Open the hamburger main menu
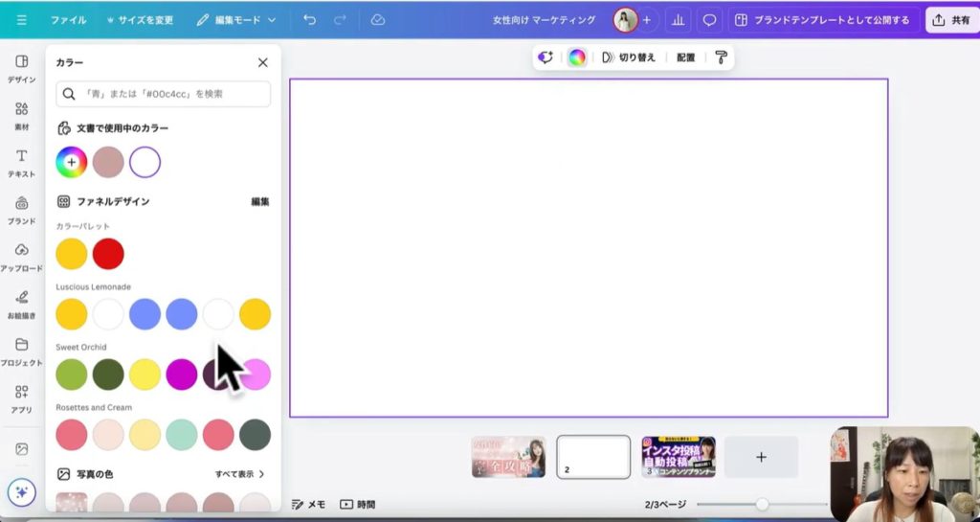Screen dimensions: 980x522 coord(21,20)
